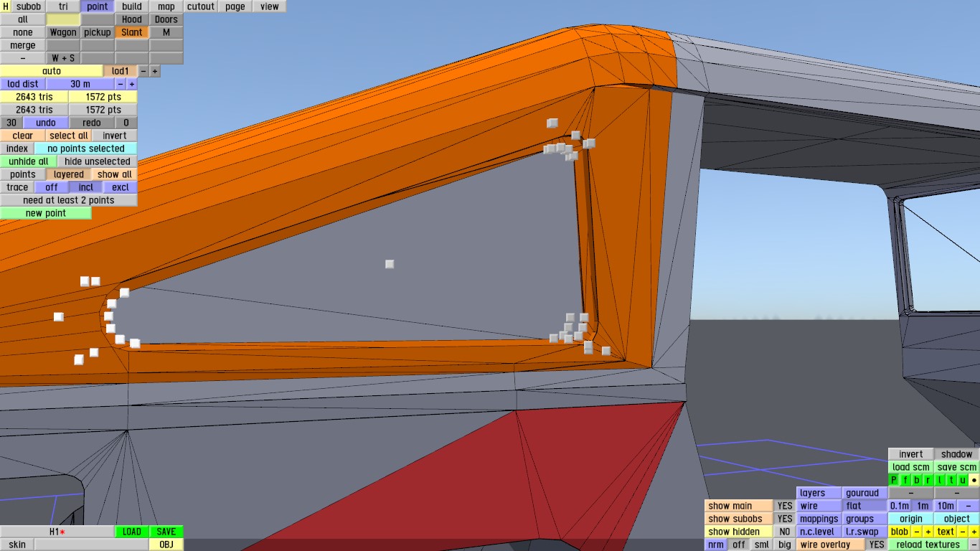Decrease text size with minus beside text
Viewport: 980px width, 551px height.
tap(963, 532)
